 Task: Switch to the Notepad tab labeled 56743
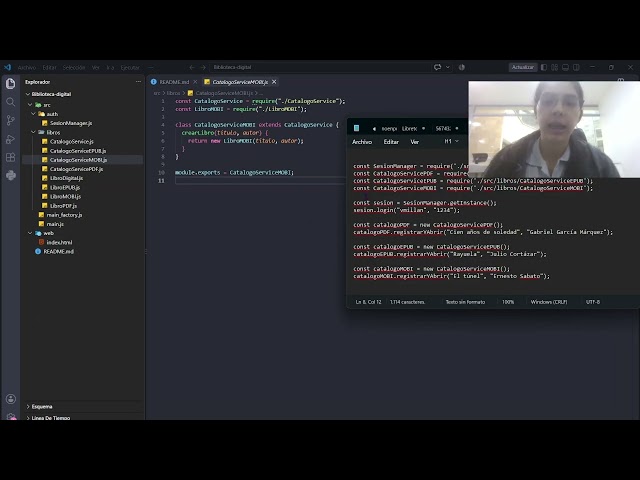[443, 129]
